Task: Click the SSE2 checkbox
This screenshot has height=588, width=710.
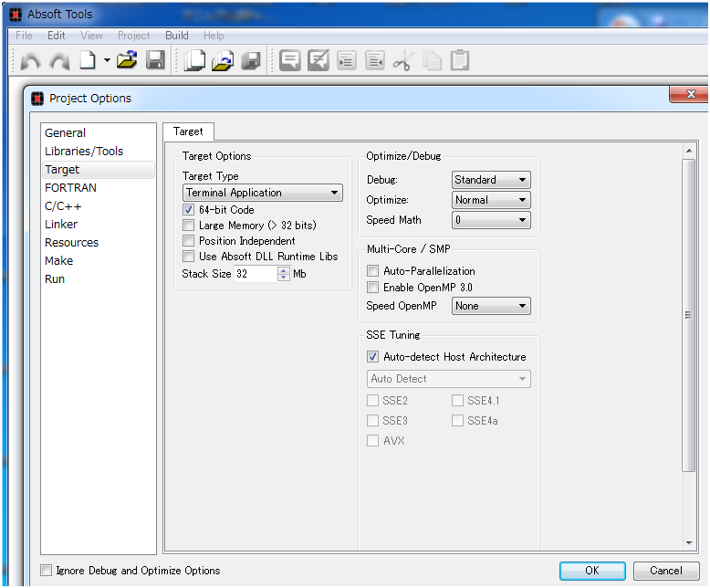Action: point(372,401)
